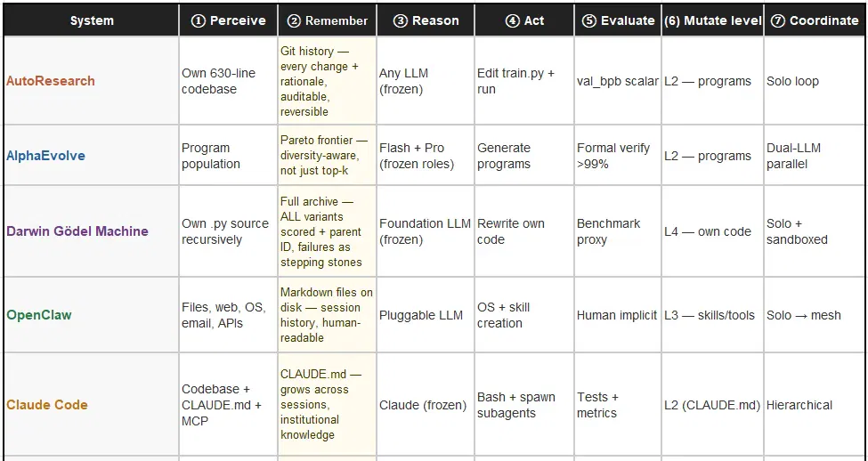868x461 pixels.
Task: Select the Perceive column header
Action: [228, 20]
